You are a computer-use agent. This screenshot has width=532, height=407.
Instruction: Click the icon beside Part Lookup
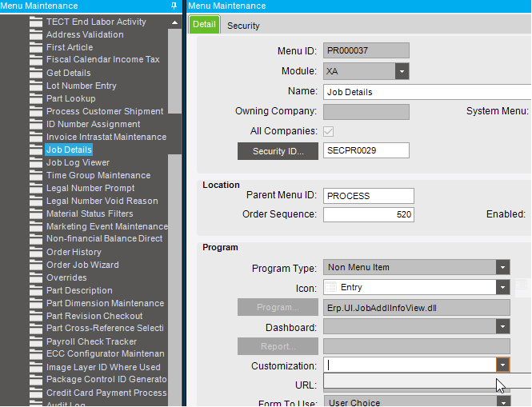pos(36,99)
